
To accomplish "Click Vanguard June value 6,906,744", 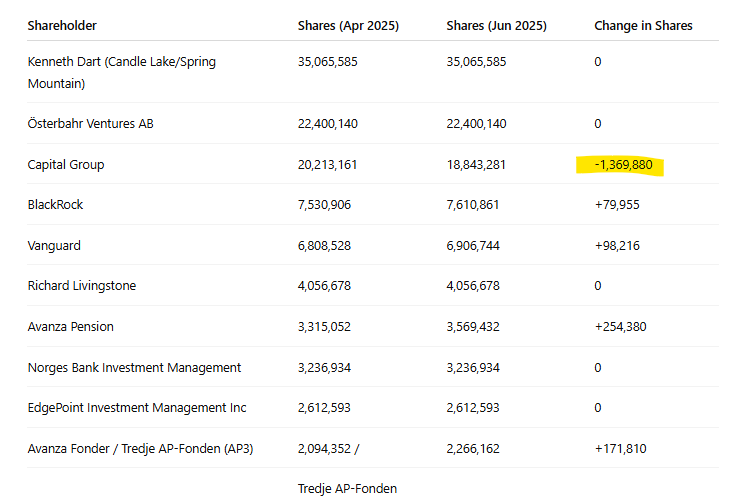I will [x=473, y=246].
